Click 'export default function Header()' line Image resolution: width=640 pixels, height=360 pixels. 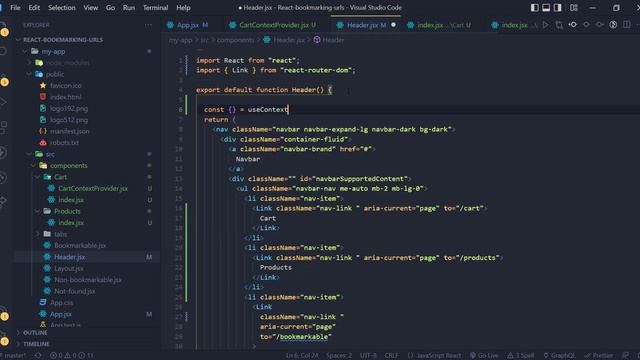click(264, 90)
